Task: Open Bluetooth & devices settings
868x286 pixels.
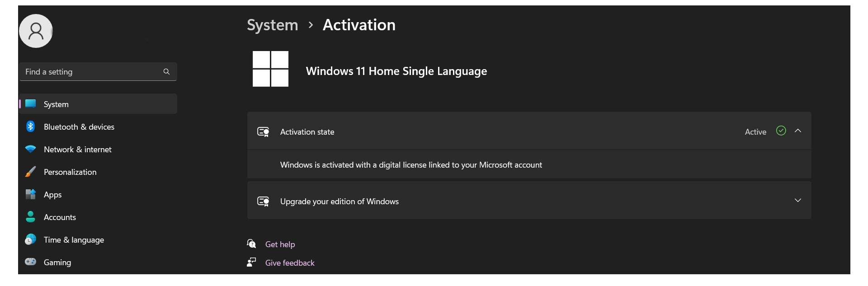Action: tap(79, 127)
